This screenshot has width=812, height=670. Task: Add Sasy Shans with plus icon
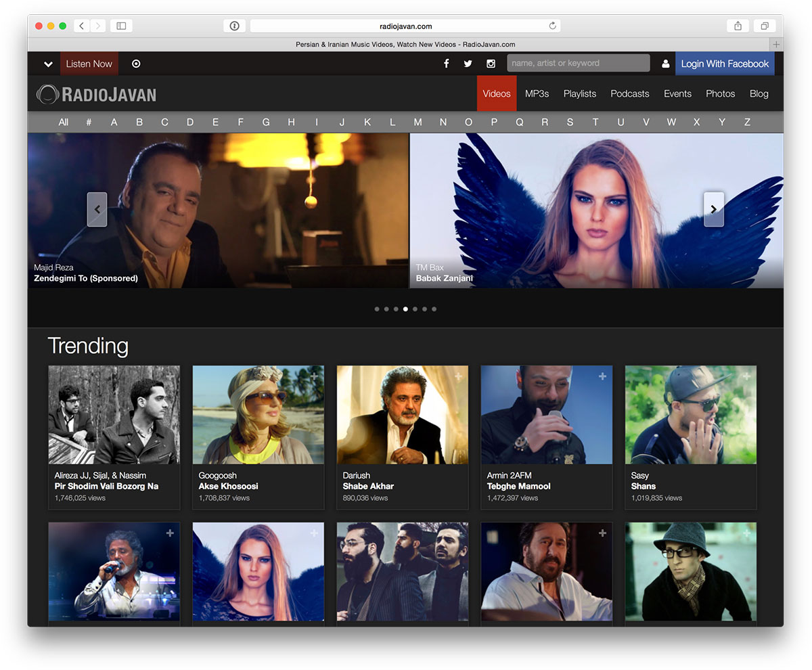[746, 376]
